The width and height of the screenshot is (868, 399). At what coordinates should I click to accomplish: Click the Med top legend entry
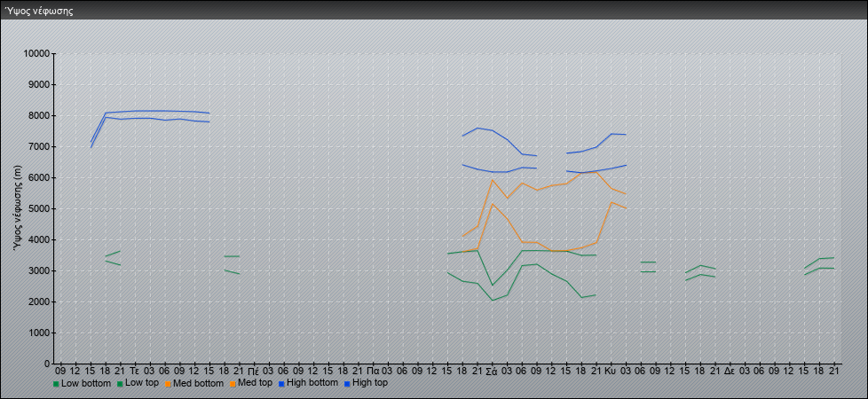(x=251, y=383)
